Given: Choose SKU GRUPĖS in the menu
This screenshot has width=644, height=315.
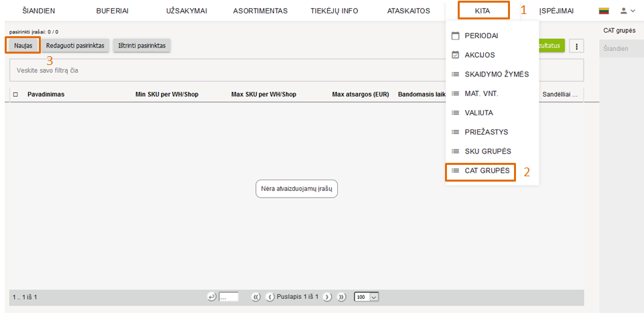Looking at the screenshot, I should [487, 151].
